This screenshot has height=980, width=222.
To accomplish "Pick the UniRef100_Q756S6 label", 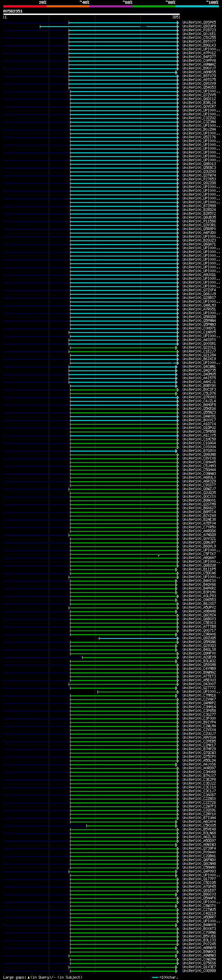I will click(x=199, y=963).
